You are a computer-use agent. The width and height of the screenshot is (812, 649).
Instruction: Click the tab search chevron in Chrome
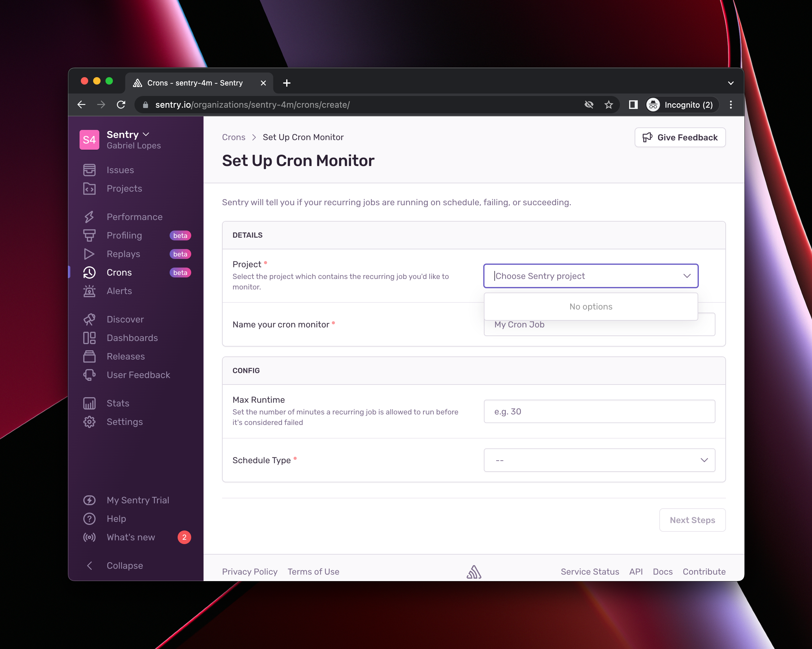[730, 83]
